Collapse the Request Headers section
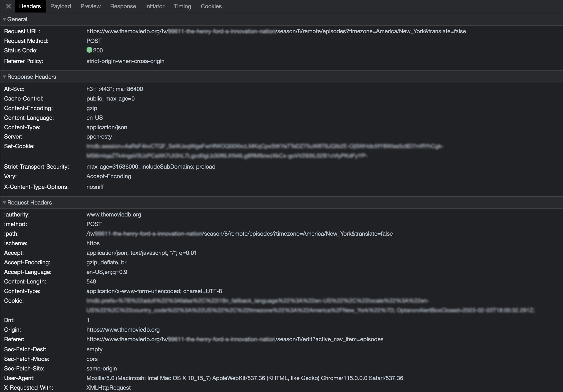 click(x=4, y=202)
